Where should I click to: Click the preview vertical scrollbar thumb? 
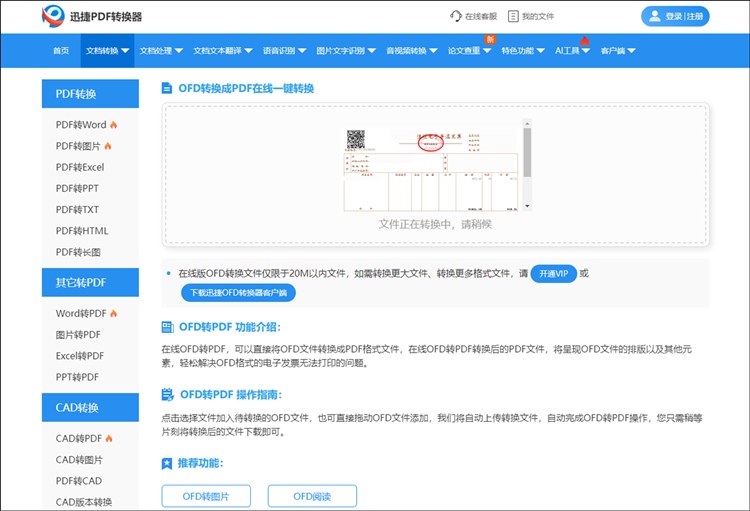tap(527, 153)
